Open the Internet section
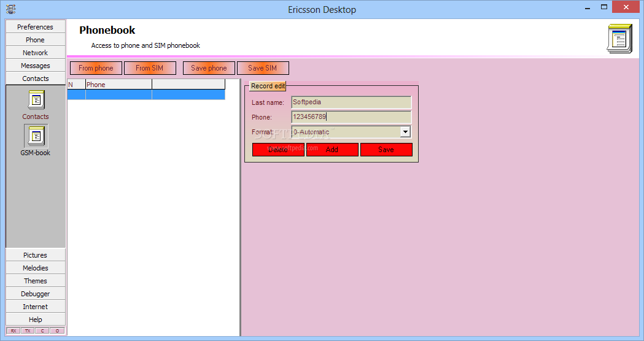 pyautogui.click(x=36, y=307)
